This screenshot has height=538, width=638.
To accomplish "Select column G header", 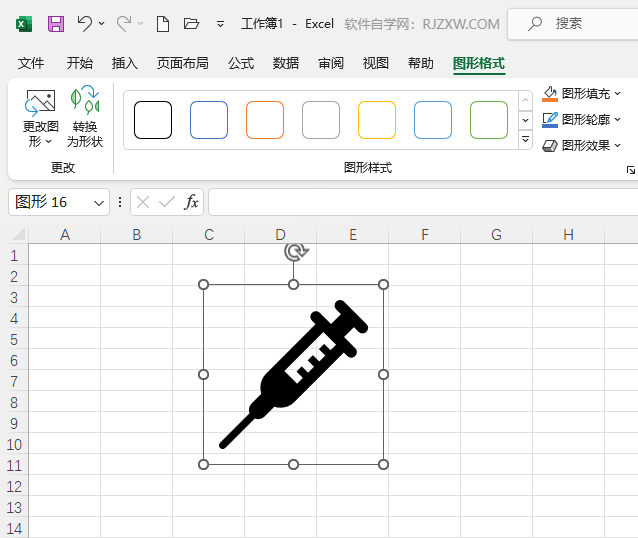I will point(496,235).
